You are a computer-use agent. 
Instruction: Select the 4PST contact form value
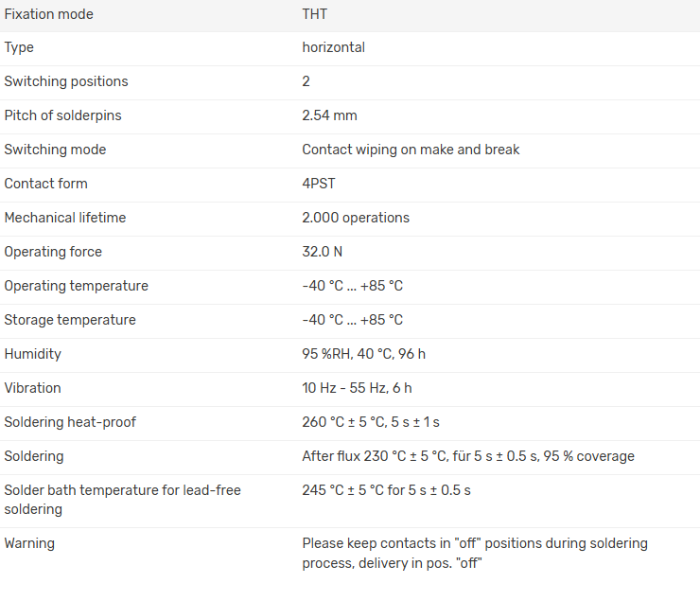click(x=320, y=184)
